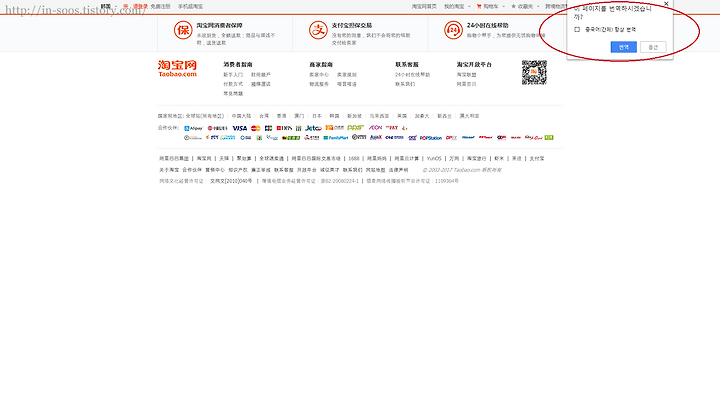The image size is (720, 397).
Task: Click the JCB partner logo
Action: 269,128
